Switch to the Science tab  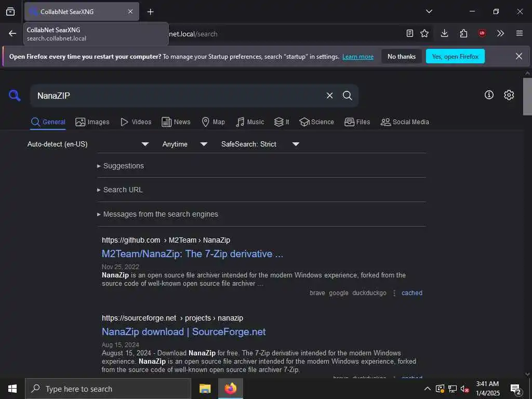pos(316,122)
